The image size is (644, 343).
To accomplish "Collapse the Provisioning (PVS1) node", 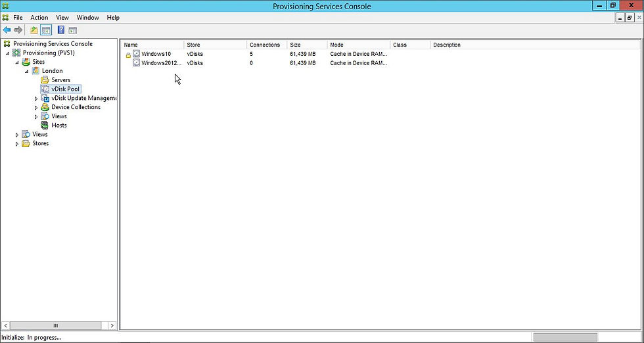I will 7,53.
